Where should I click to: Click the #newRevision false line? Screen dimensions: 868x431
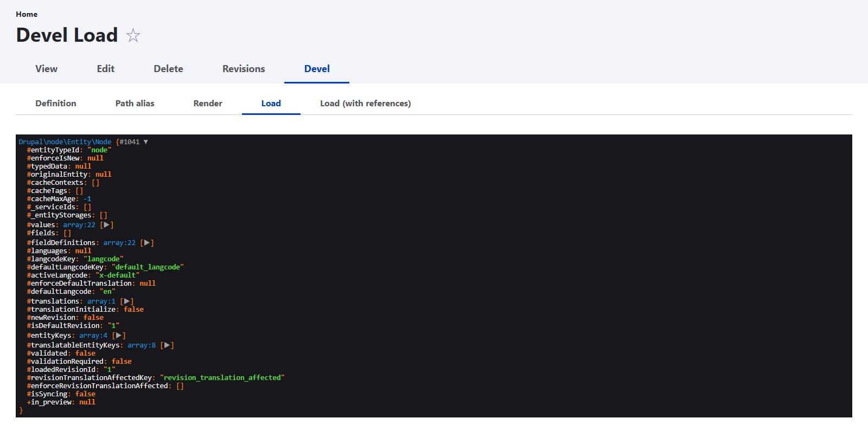[65, 318]
